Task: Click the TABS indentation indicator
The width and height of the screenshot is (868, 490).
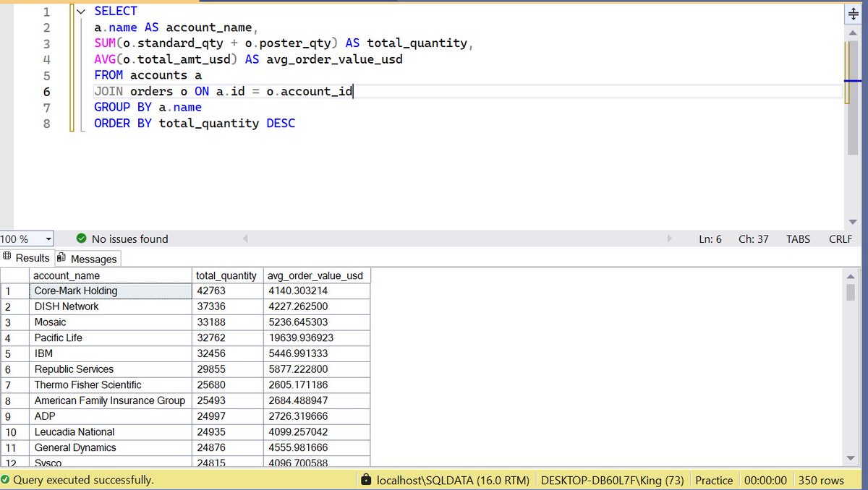Action: click(x=798, y=238)
